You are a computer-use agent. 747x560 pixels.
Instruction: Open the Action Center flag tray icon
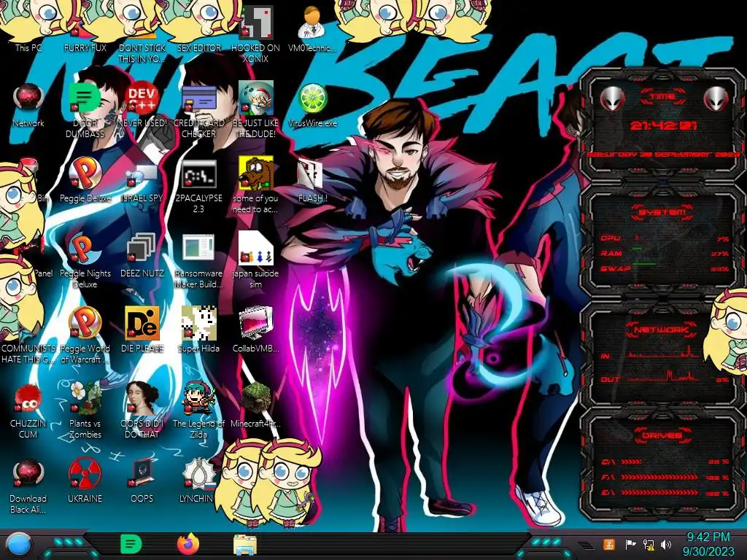[630, 544]
